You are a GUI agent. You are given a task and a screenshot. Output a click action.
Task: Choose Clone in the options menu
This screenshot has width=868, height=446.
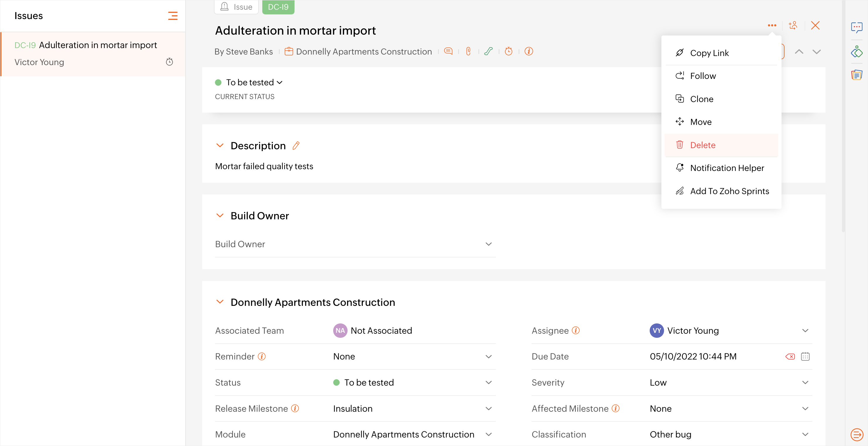pyautogui.click(x=702, y=99)
